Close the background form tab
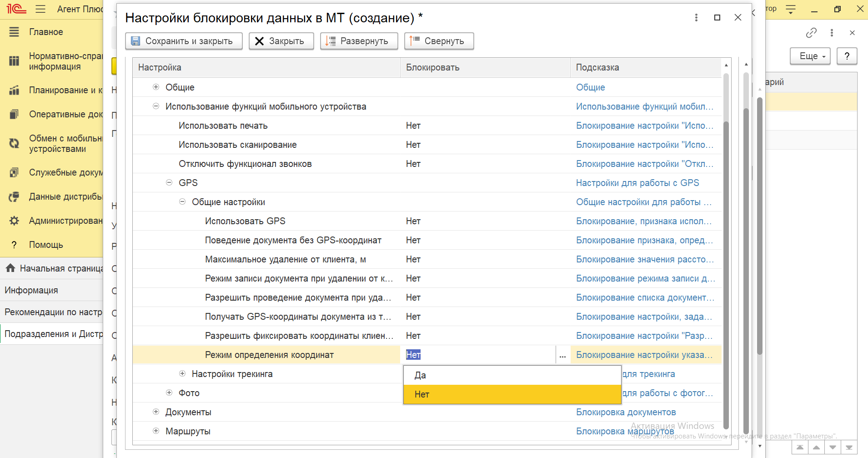Viewport: 868px width, 458px height. [852, 33]
